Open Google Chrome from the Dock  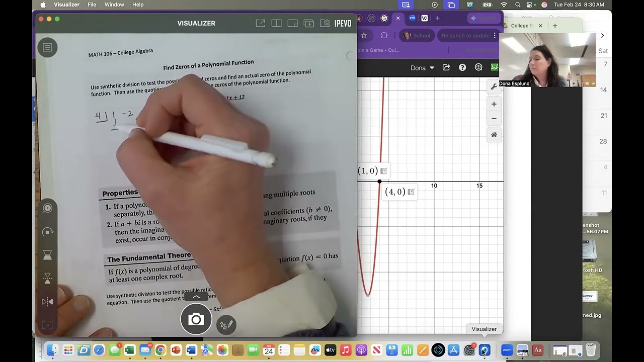[x=160, y=350]
